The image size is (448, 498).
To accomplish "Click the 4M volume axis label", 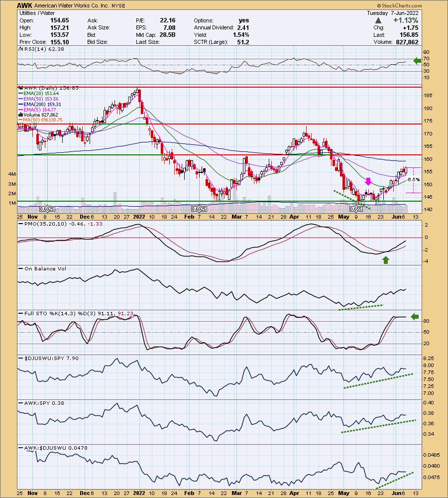I will click(x=12, y=174).
